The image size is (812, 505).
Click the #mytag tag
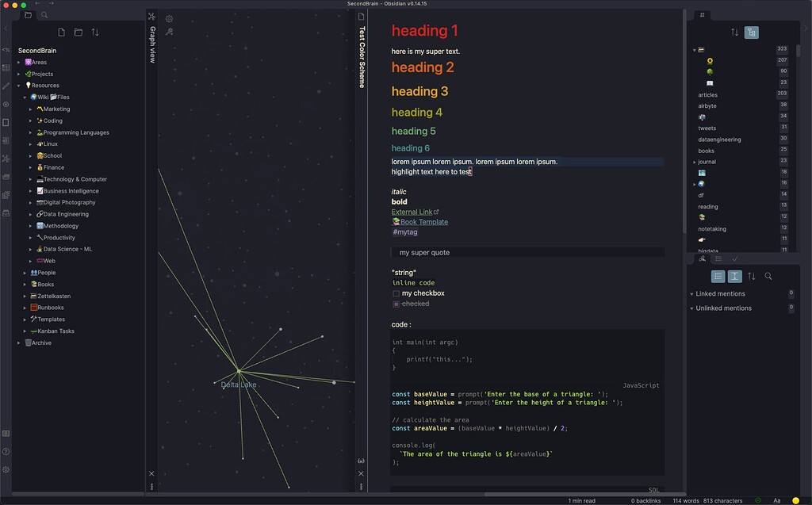click(x=405, y=232)
